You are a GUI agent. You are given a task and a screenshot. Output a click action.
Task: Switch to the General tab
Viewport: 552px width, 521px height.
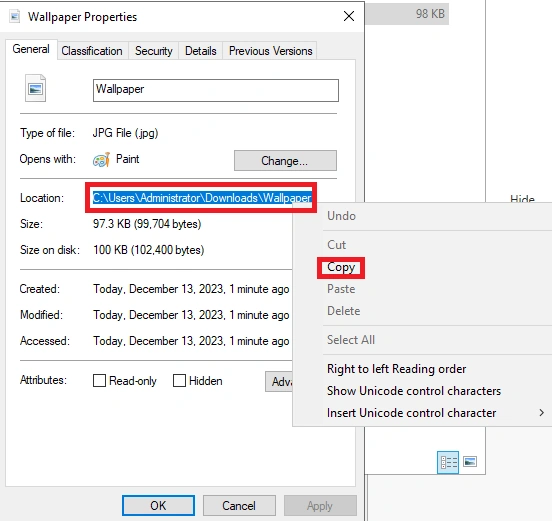click(31, 49)
